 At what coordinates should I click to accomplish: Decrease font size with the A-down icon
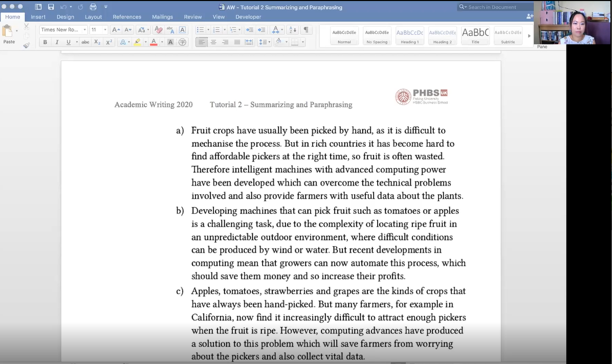tap(127, 30)
